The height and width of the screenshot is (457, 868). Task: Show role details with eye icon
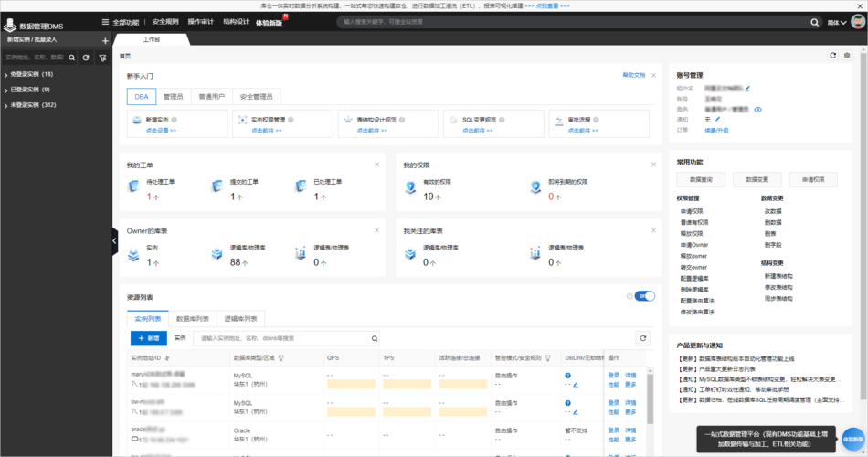tap(757, 110)
